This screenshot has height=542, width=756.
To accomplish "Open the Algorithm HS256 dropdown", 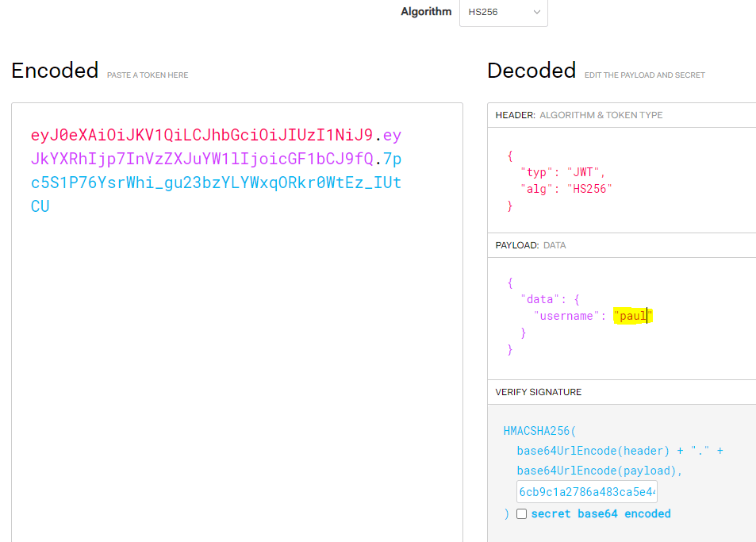I will tap(503, 13).
